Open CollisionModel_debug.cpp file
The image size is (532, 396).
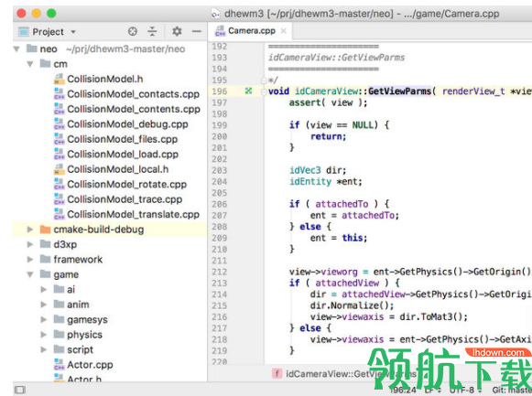127,124
